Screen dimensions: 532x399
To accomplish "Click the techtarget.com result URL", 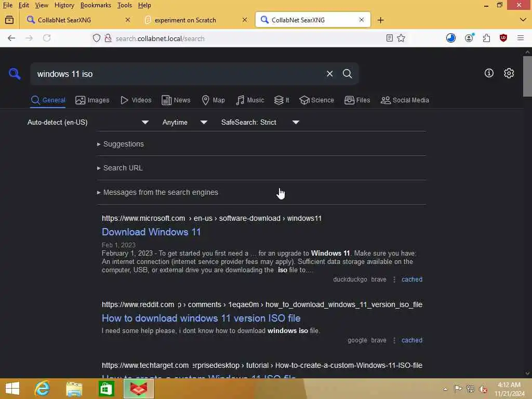I will coord(262,365).
